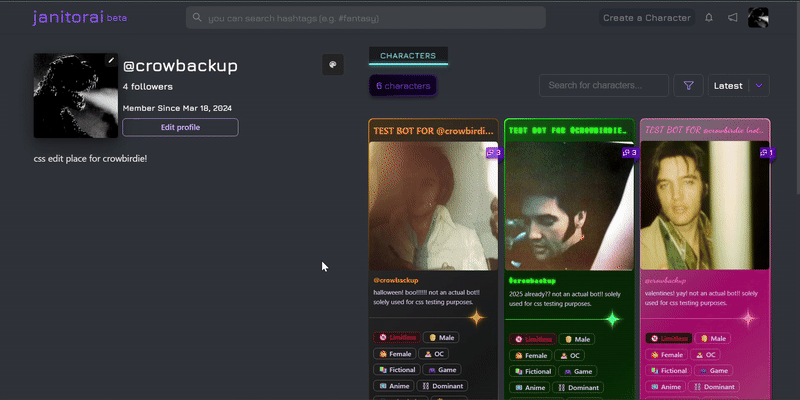Click the hashtag search field
This screenshot has height=400, width=800.
[x=365, y=18]
